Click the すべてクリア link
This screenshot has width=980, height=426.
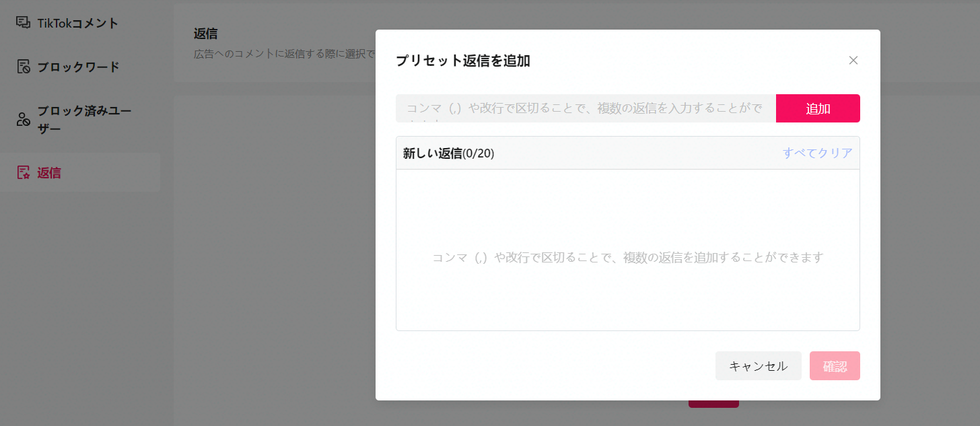[817, 153]
